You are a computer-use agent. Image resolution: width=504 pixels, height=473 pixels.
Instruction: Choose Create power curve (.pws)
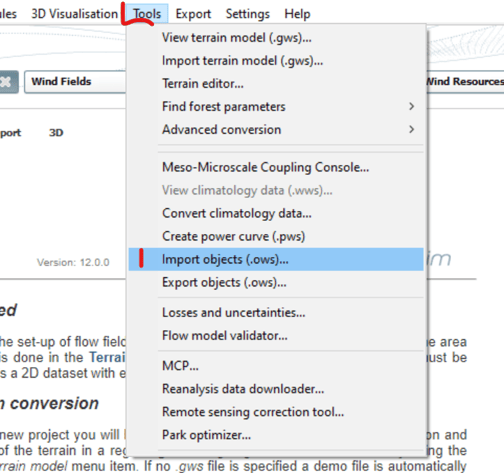[x=276, y=236]
